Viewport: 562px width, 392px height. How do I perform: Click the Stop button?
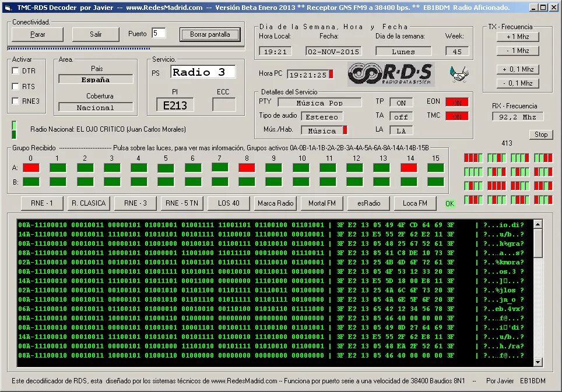click(x=541, y=135)
